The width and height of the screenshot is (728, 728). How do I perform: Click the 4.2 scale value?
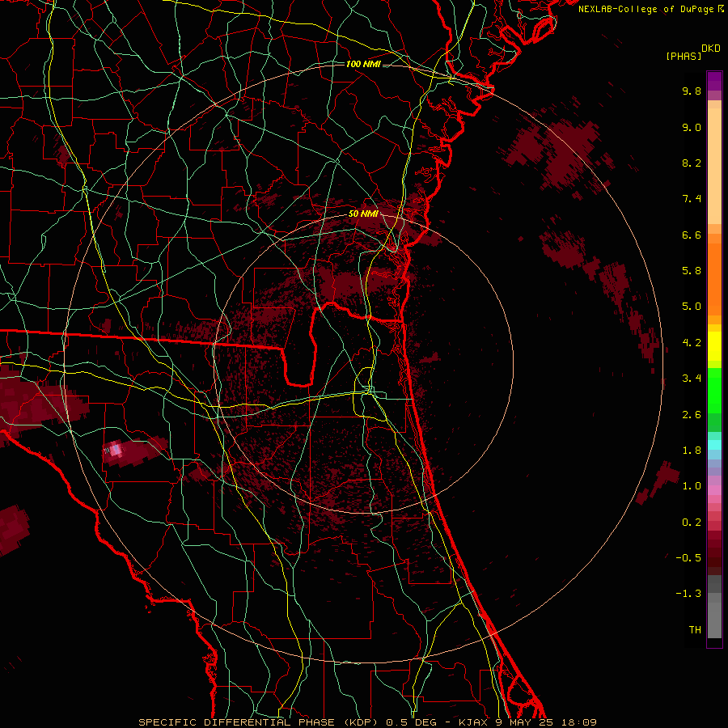(x=692, y=343)
